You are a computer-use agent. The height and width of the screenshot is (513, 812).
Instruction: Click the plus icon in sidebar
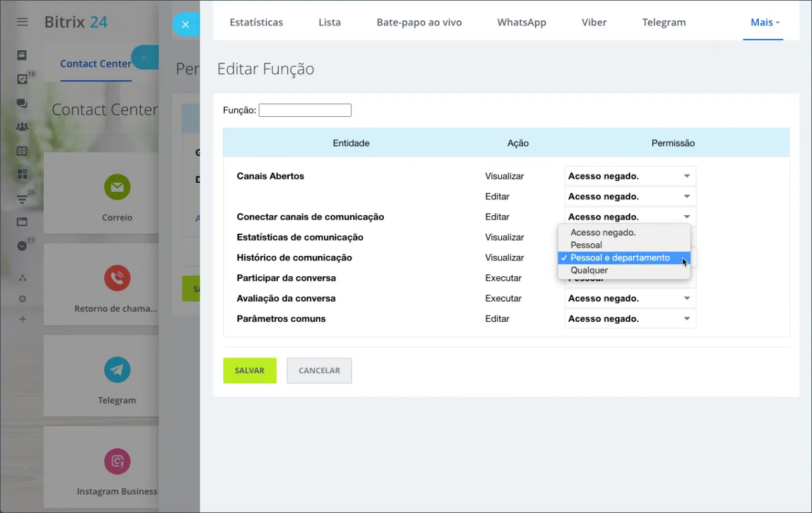22,319
